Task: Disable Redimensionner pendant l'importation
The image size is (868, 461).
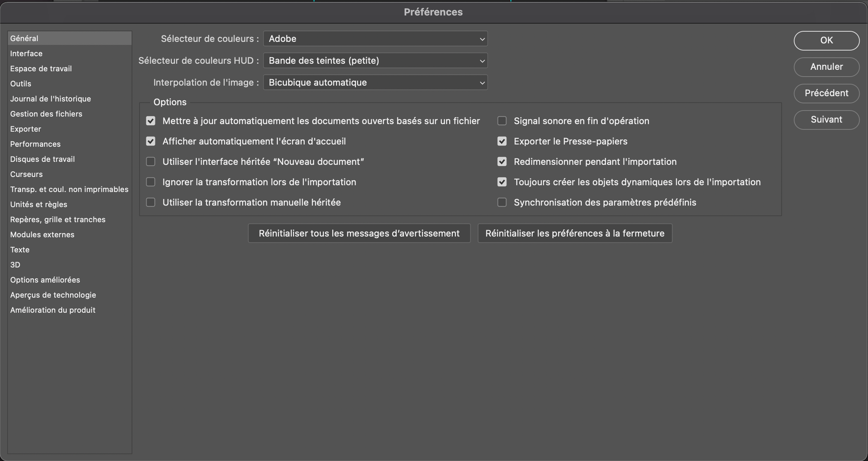Action: (x=502, y=161)
